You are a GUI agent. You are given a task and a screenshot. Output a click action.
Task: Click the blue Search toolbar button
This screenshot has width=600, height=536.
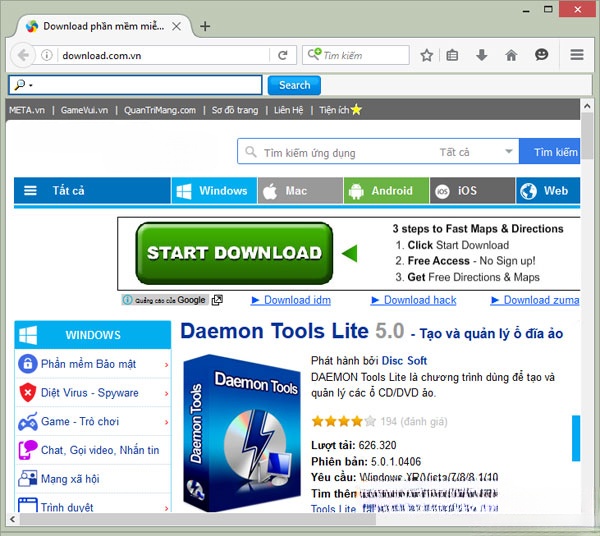point(294,85)
